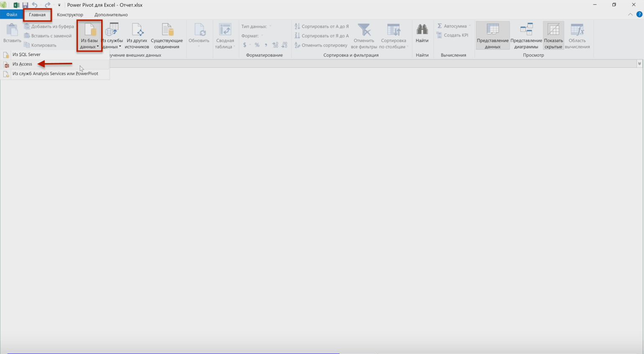This screenshot has width=644, height=354.
Task: Expand the Автосумма dropdown arrow
Action: tap(470, 26)
